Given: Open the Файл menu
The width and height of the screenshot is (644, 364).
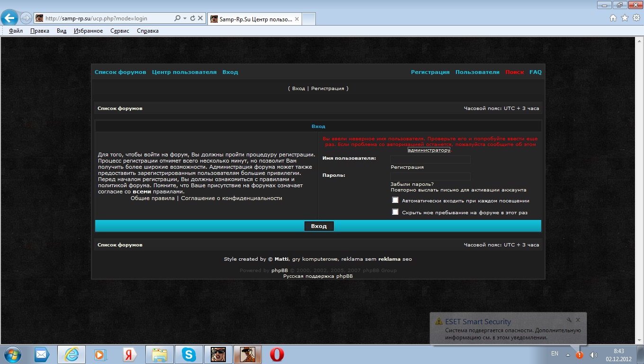Looking at the screenshot, I should coord(16,31).
